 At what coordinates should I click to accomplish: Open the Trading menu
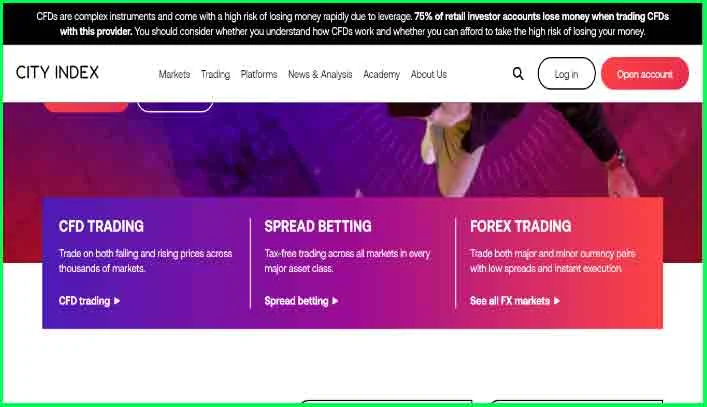215,74
